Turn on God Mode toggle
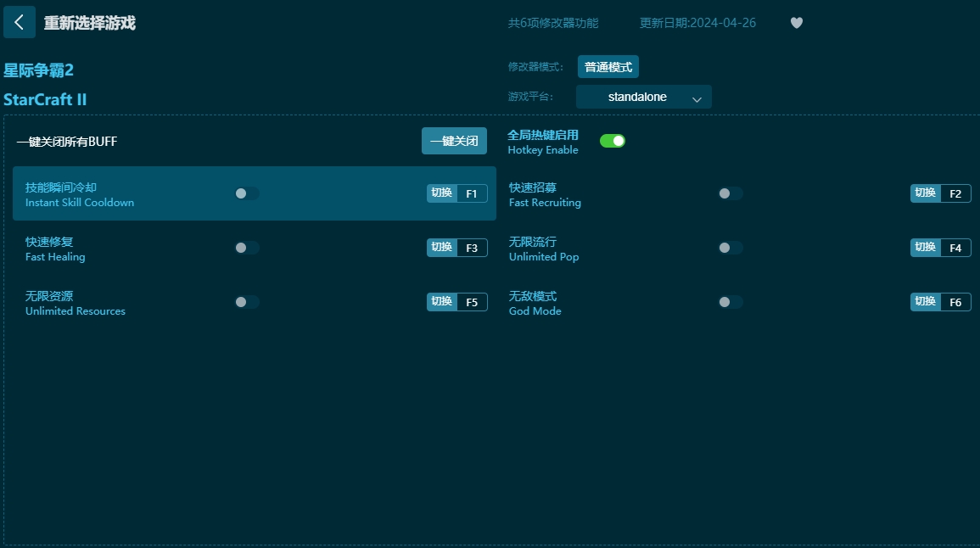Screen dimensions: 980x548 [x=730, y=302]
